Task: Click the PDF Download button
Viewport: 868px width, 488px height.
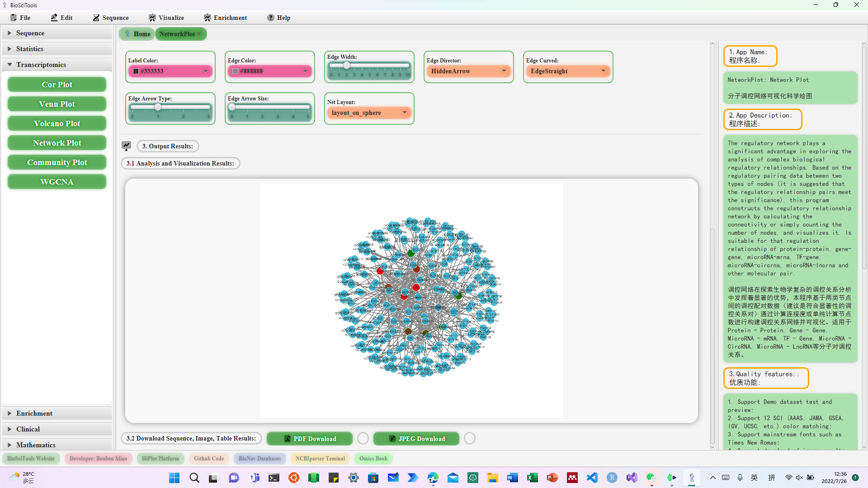Action: pyautogui.click(x=310, y=439)
